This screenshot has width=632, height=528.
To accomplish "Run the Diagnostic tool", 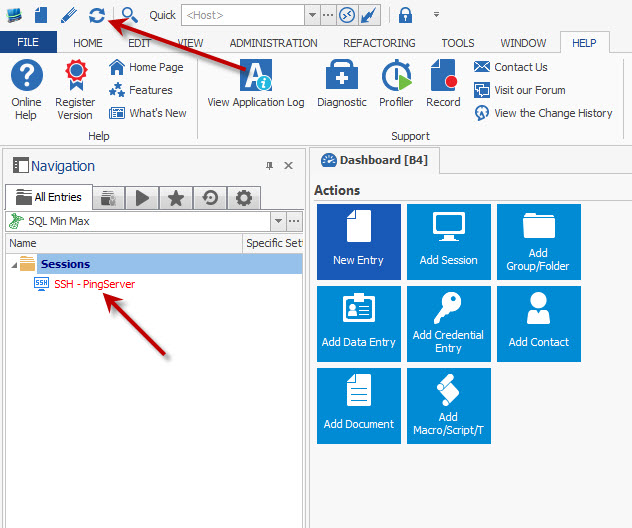I will pyautogui.click(x=342, y=84).
